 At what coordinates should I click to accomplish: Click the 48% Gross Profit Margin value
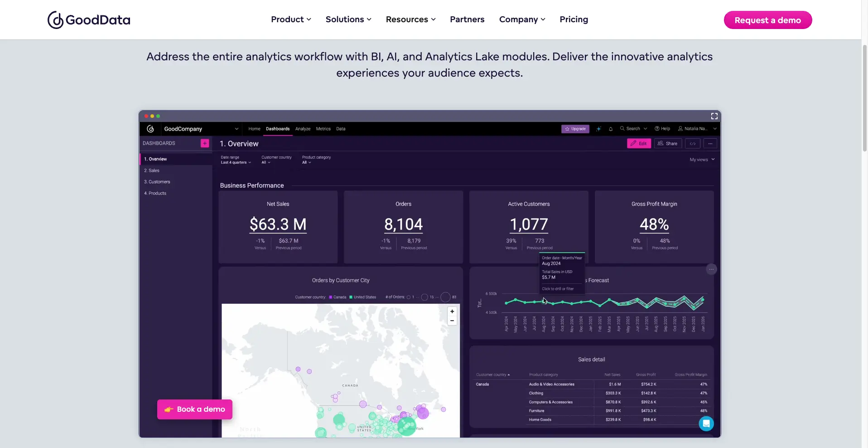pos(654,224)
